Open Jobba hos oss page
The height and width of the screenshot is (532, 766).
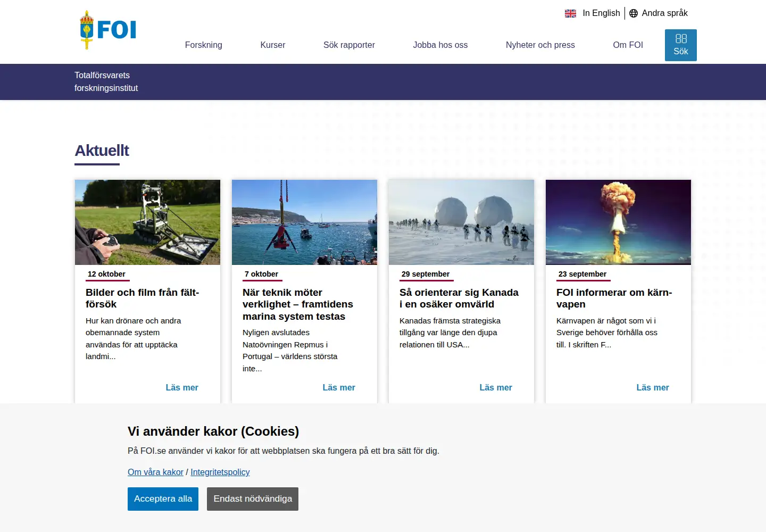click(440, 45)
